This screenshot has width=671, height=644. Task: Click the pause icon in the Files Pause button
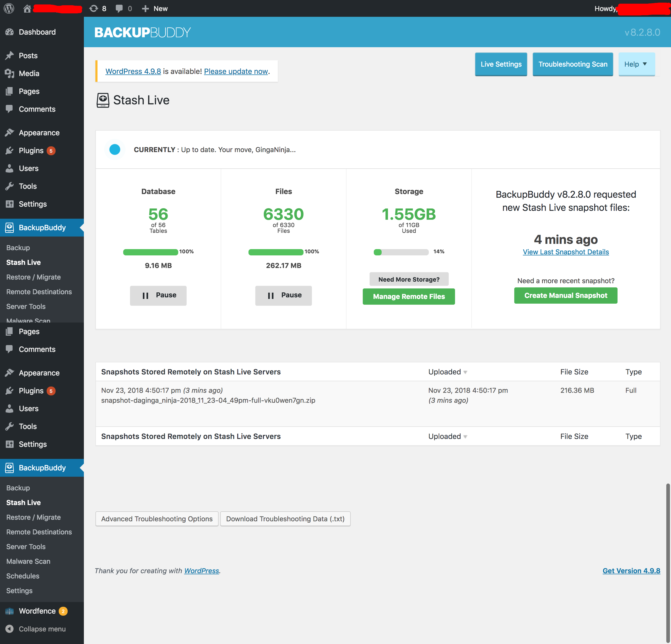tap(271, 295)
